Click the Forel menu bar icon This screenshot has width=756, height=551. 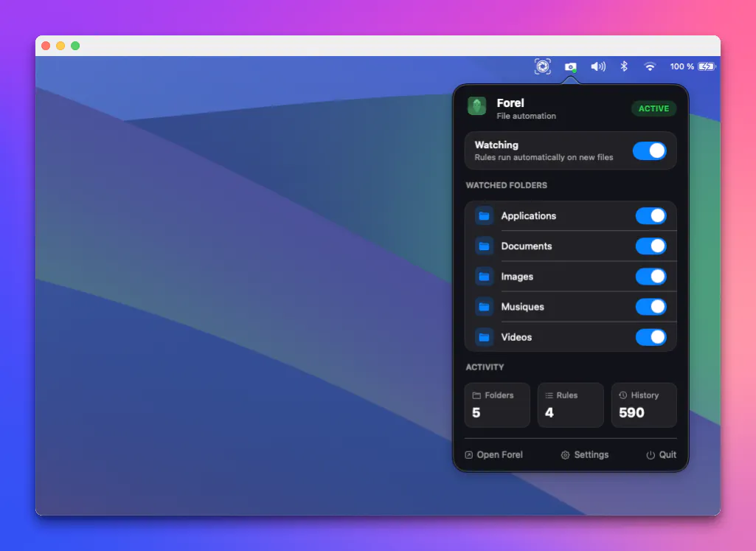570,66
